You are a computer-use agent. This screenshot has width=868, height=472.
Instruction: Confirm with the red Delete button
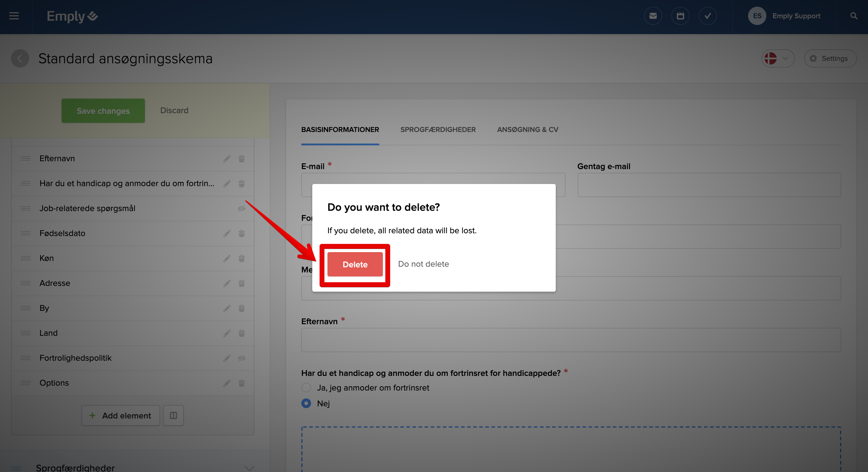point(355,265)
